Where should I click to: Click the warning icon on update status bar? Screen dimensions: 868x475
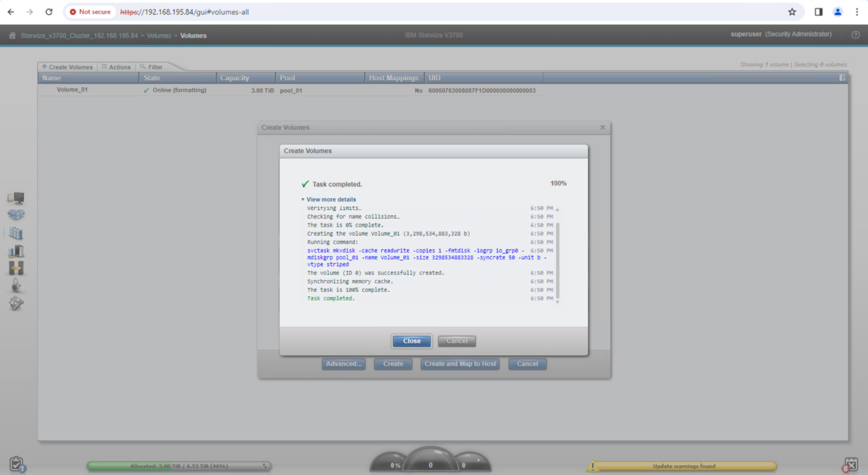tap(592, 467)
